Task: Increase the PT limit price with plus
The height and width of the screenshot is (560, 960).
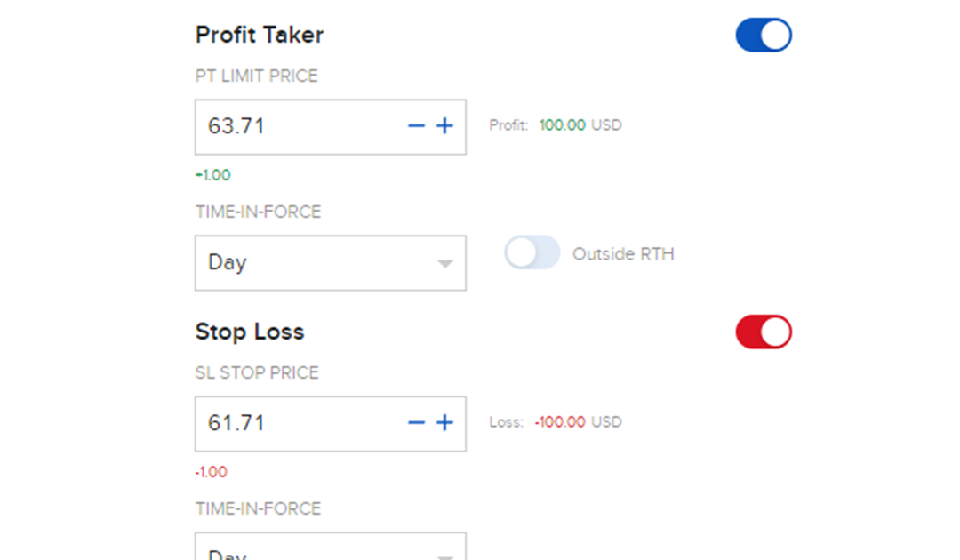Action: point(444,126)
